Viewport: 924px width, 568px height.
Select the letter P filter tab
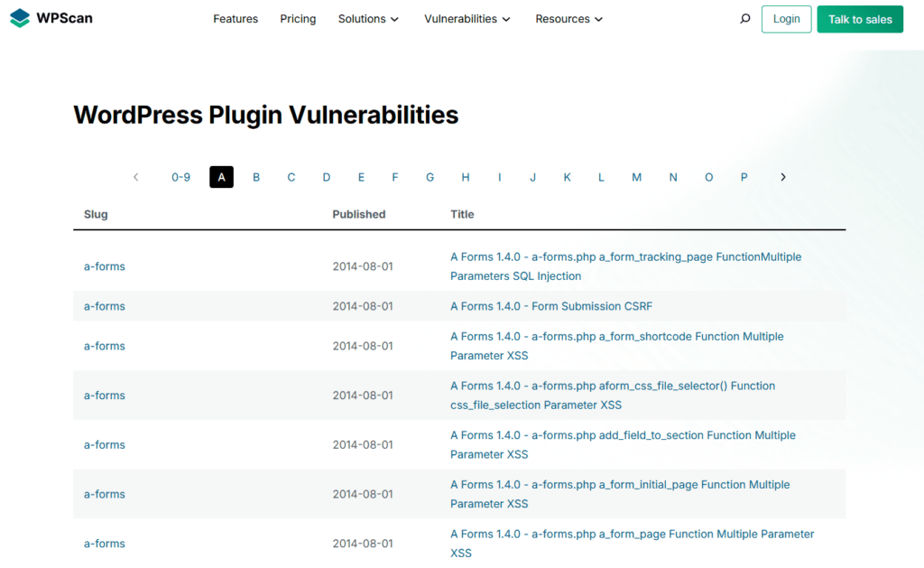tap(744, 177)
